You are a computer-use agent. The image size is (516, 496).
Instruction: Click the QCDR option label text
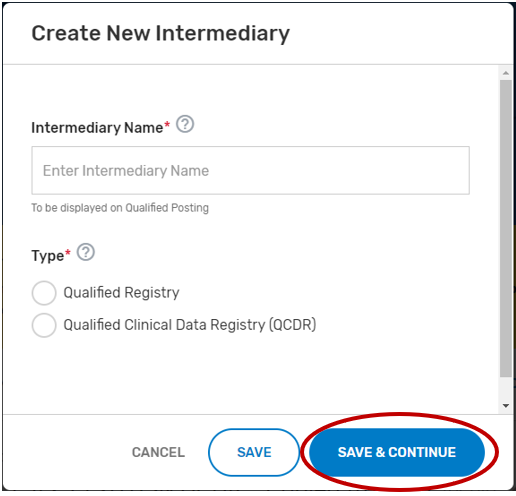point(190,325)
